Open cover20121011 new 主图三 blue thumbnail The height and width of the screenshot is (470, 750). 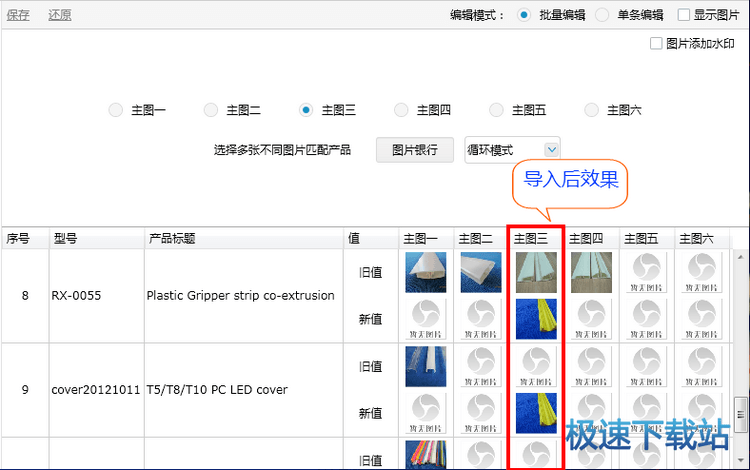[x=536, y=413]
